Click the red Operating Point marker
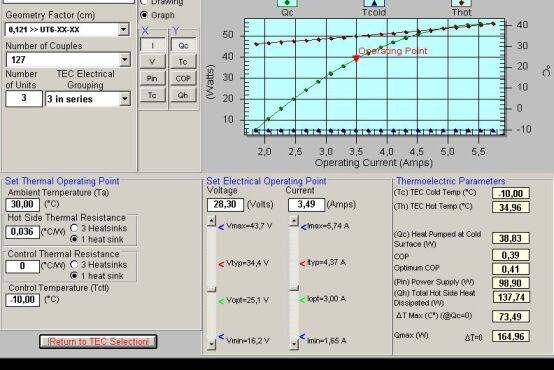Image resolution: width=554 pixels, height=370 pixels. (356, 59)
